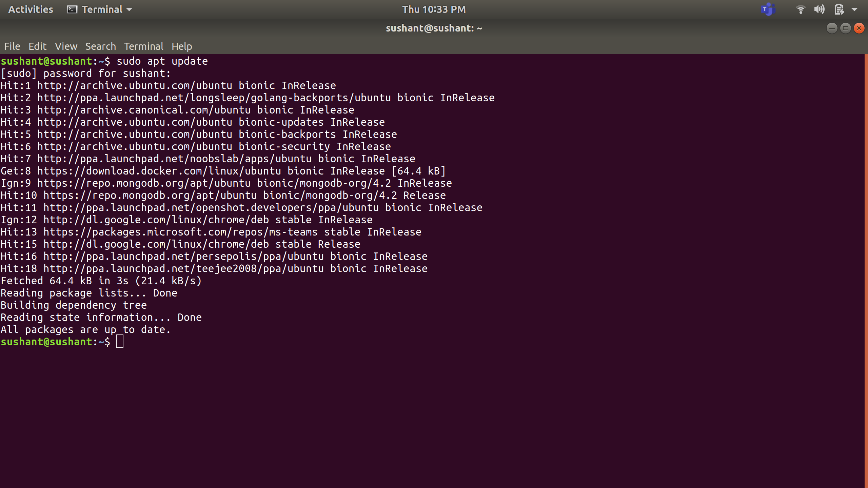Screen dimensions: 868x488
Task: Open the Terminal menu in menu bar
Action: click(143, 46)
